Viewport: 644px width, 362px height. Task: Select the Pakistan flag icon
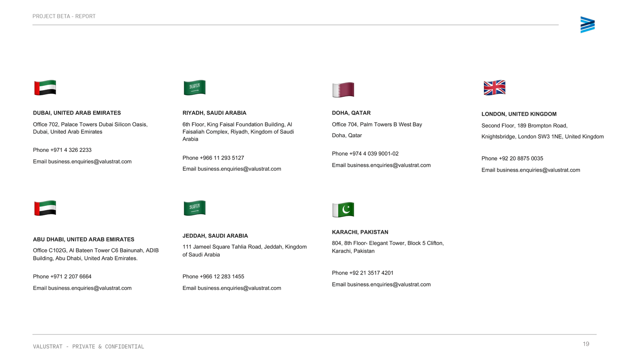coord(343,210)
